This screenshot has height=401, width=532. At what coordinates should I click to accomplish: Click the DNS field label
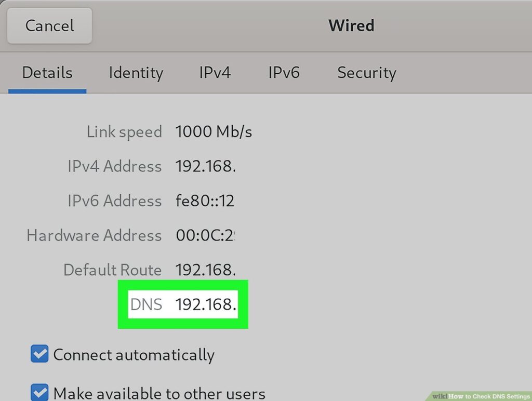pyautogui.click(x=146, y=305)
